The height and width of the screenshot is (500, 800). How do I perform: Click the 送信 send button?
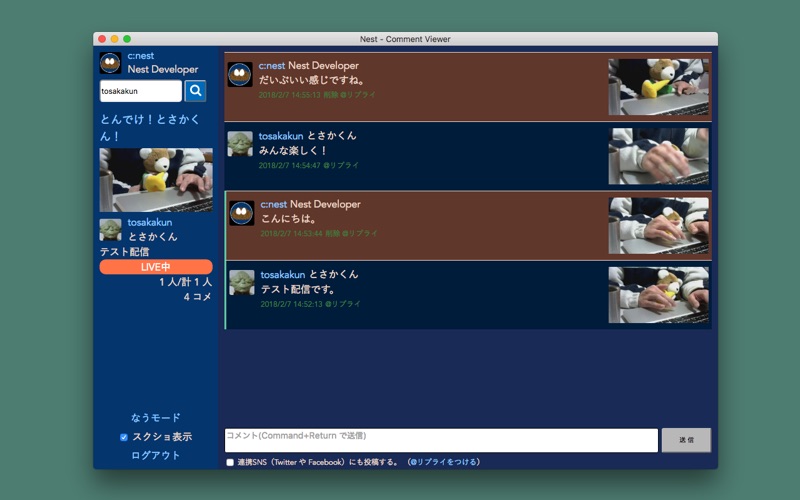click(x=686, y=440)
